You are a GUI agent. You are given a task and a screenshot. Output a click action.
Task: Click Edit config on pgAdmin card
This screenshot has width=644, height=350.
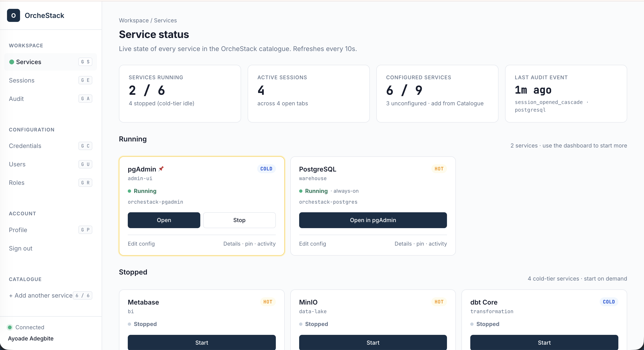pos(141,244)
